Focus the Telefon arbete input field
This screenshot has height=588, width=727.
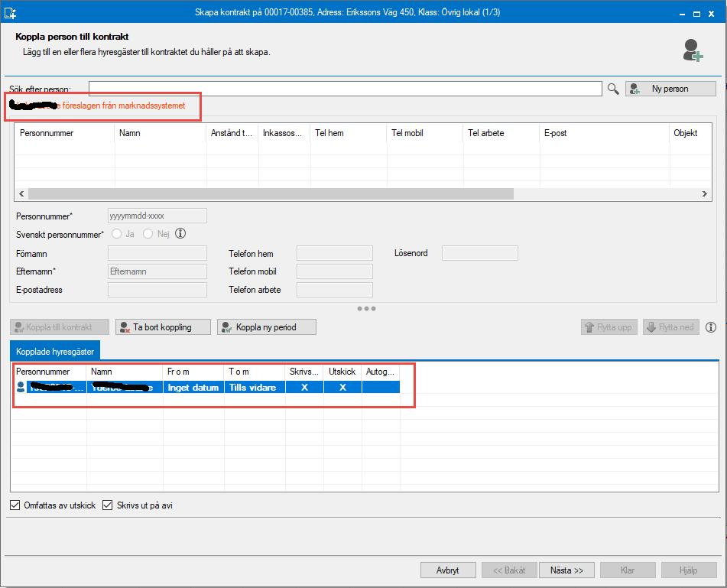click(335, 290)
